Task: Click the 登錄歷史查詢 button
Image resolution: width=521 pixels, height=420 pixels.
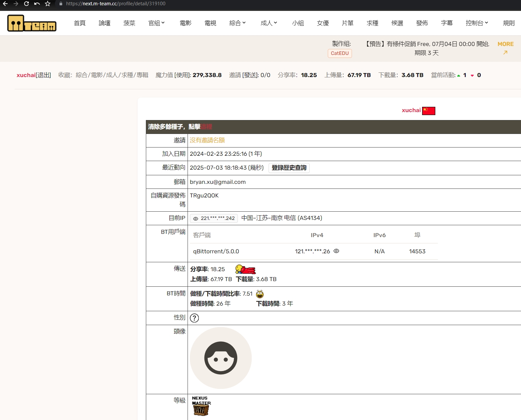Action: (289, 168)
